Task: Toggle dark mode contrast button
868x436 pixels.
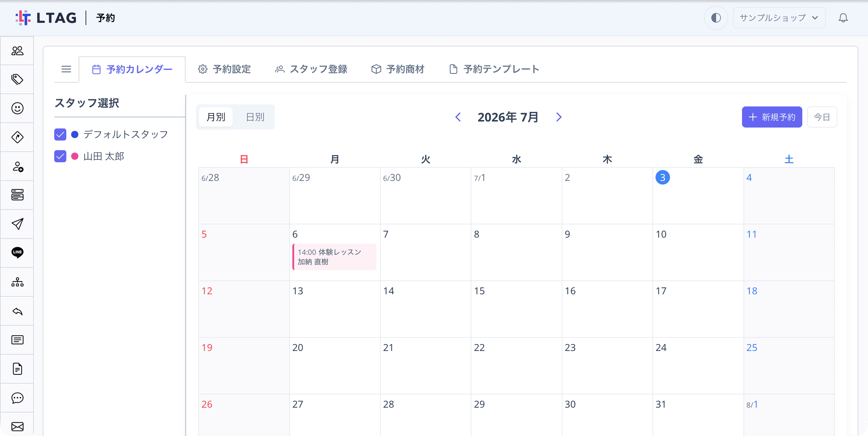Action: click(716, 17)
